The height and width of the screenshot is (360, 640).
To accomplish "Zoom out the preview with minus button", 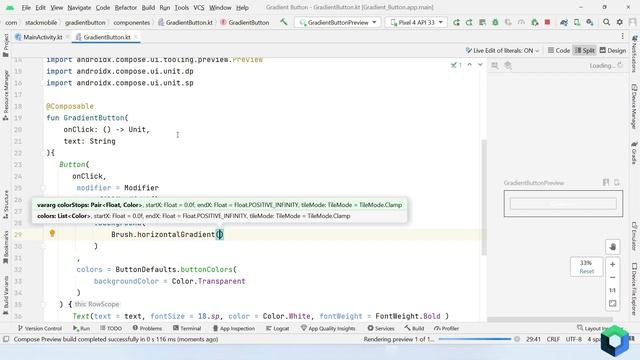I will 613,278.
